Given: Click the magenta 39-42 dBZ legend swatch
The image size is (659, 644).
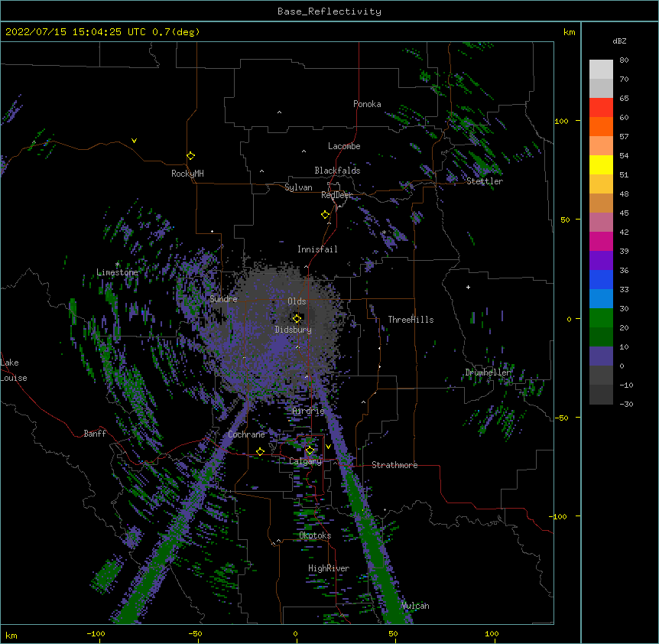Looking at the screenshot, I should coord(601,242).
